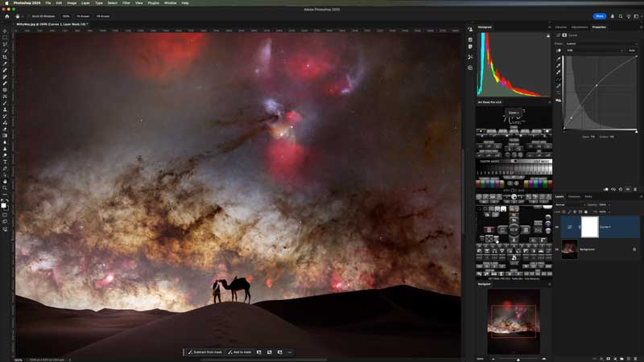
Task: Click the Home icon in options bar
Action: pos(6,15)
